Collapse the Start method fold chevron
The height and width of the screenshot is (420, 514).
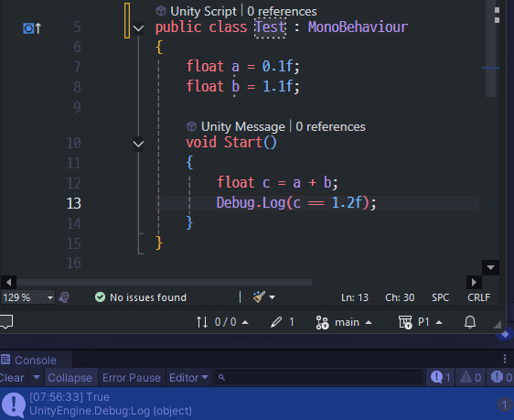click(138, 144)
